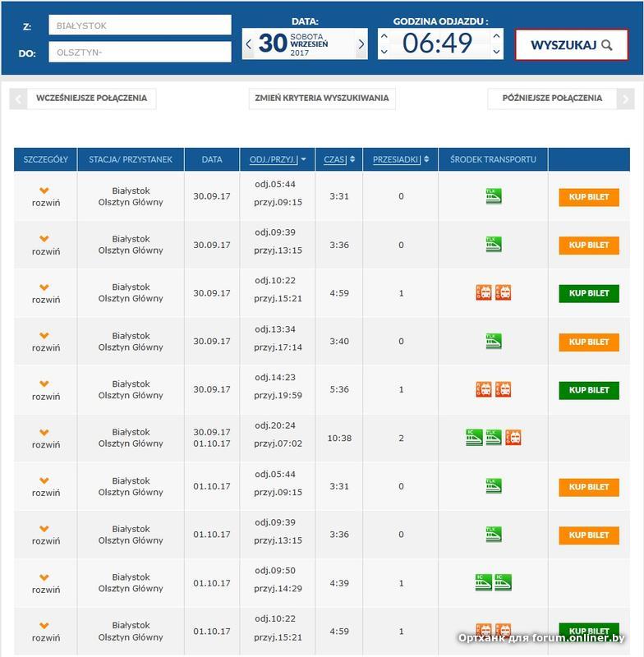This screenshot has width=644, height=657.
Task: Click the Środek transportu column header
Action: [x=493, y=159]
